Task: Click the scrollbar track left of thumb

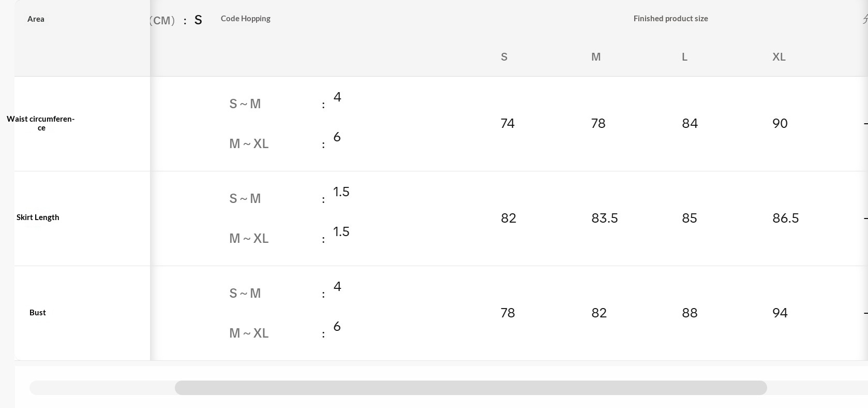Action: (102, 388)
